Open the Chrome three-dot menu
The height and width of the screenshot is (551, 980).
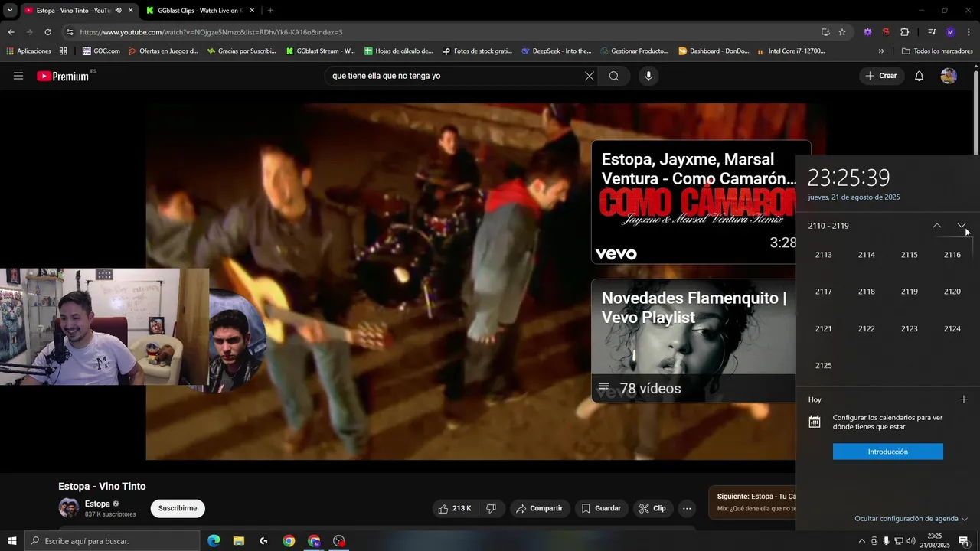tap(969, 32)
